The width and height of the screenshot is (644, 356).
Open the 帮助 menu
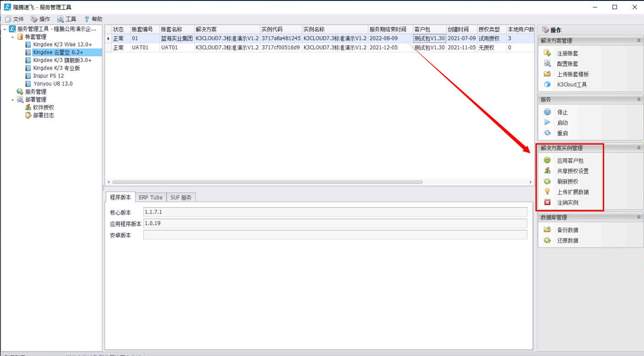point(93,19)
